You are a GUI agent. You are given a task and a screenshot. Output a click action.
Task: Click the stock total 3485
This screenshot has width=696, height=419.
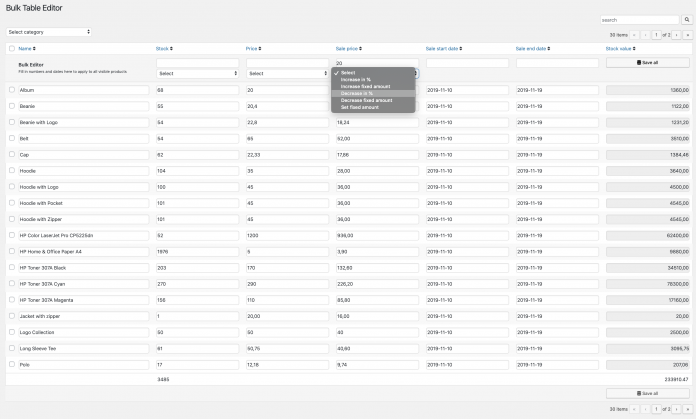(163, 379)
